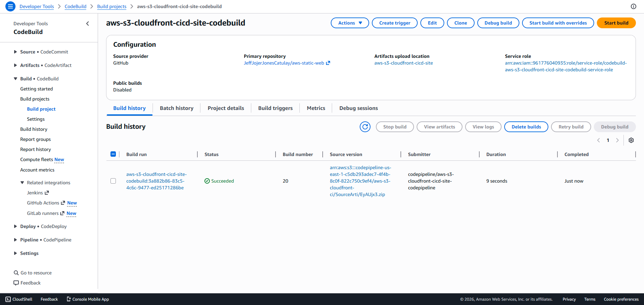The height and width of the screenshot is (305, 644).
Task: Go to previous page of build history
Action: (x=599, y=140)
